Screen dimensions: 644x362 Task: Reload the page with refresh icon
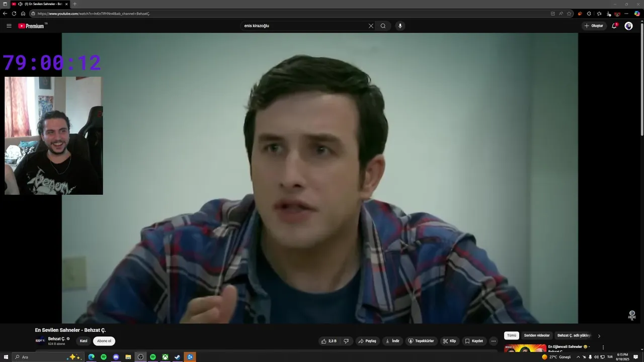pyautogui.click(x=14, y=14)
